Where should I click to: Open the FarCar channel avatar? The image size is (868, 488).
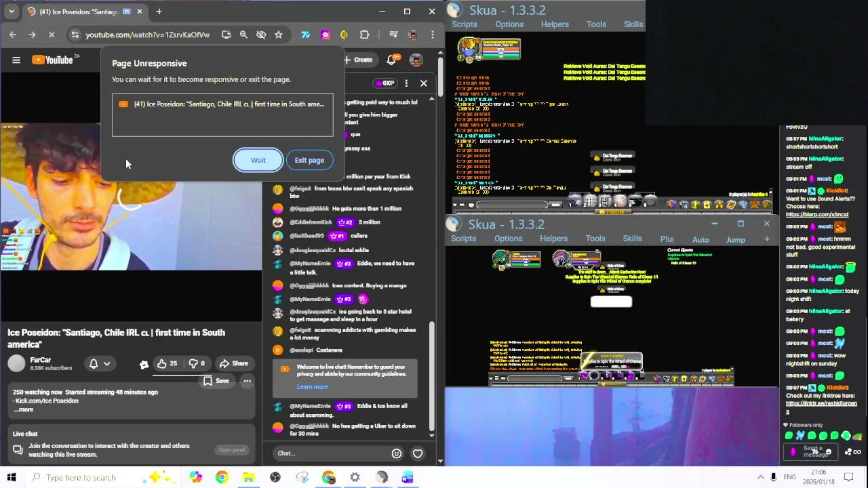pyautogui.click(x=16, y=364)
